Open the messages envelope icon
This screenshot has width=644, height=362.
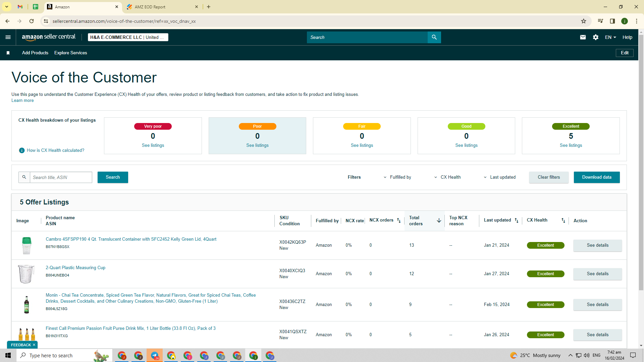click(583, 37)
